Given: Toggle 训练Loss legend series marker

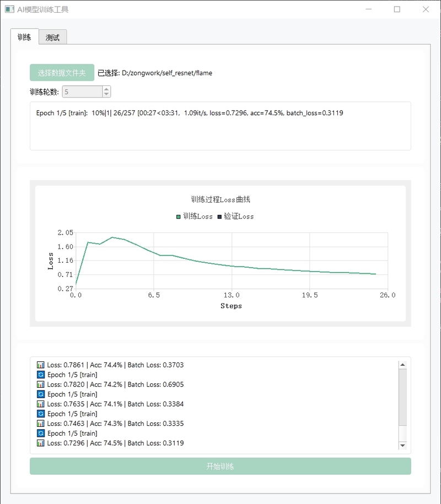Looking at the screenshot, I should [x=178, y=216].
